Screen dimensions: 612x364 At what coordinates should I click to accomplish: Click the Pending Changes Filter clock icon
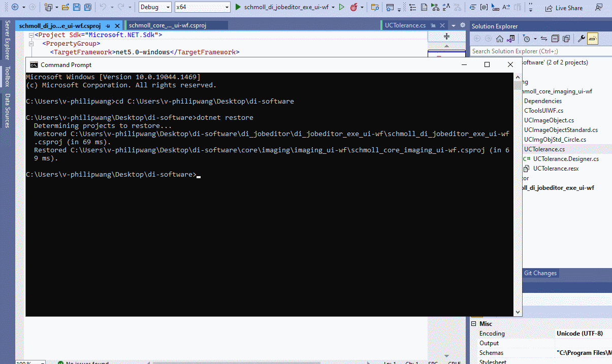pyautogui.click(x=526, y=39)
